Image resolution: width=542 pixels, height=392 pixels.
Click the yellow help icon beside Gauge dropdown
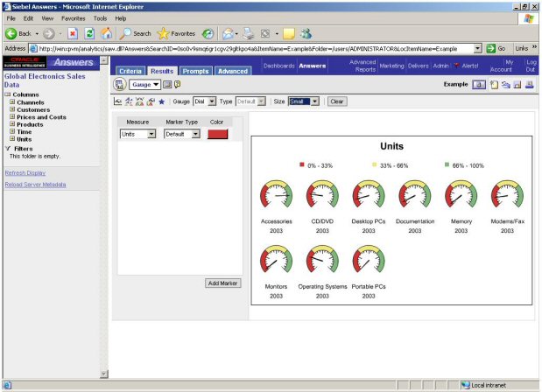[178, 84]
